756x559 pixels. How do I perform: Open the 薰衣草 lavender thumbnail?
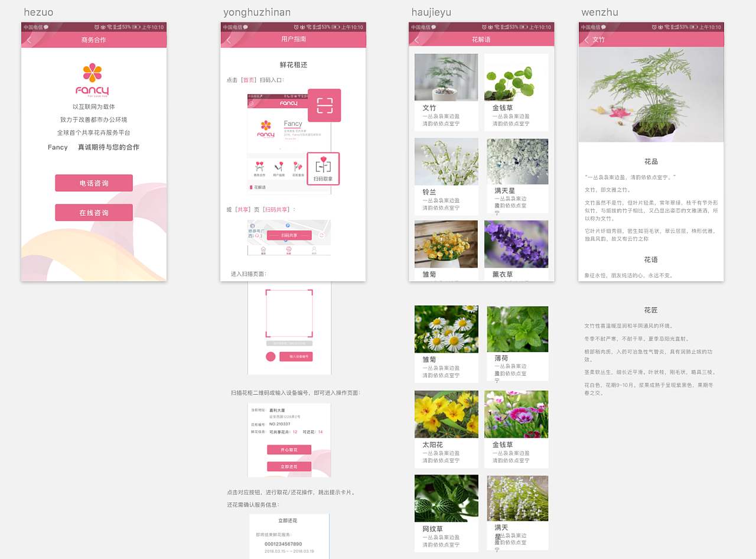point(516,244)
